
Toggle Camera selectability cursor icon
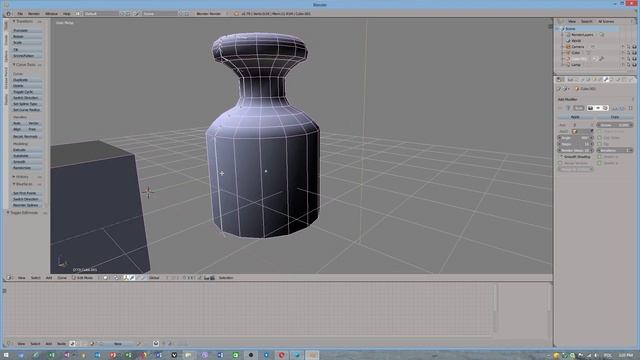pyautogui.click(x=629, y=47)
